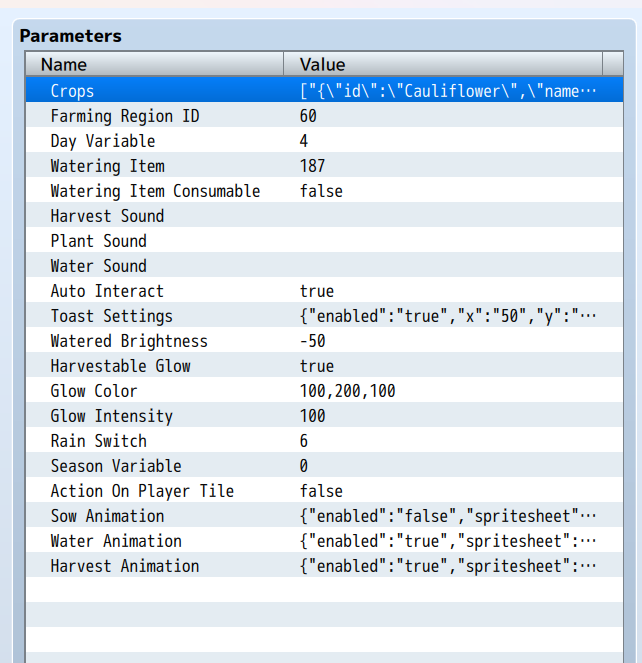The image size is (642, 663).
Task: Select the Crops parameter row
Action: click(72, 91)
